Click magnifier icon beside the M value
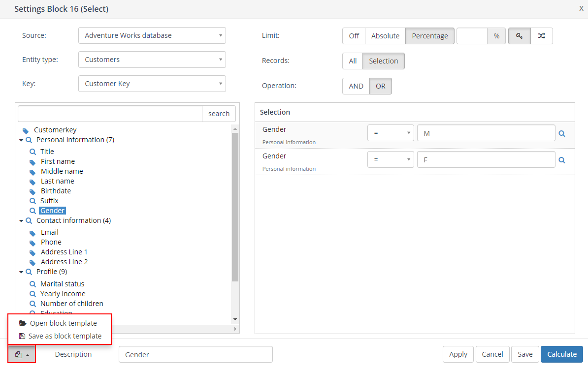 (x=562, y=133)
